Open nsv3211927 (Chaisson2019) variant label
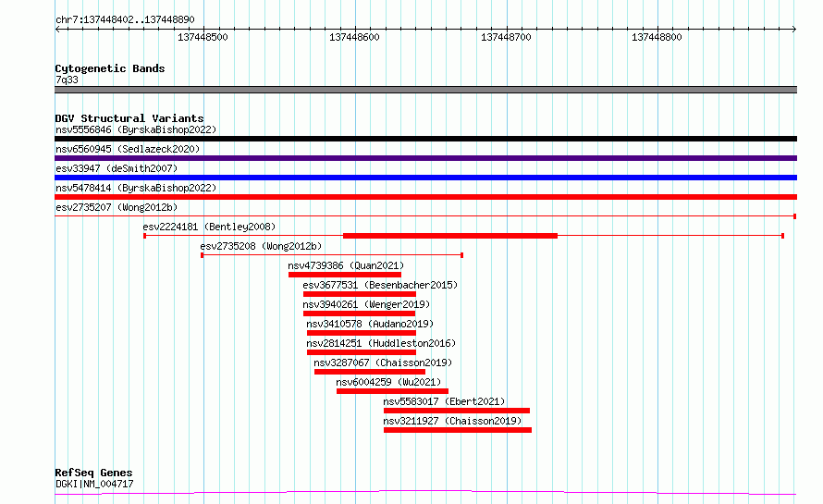 pos(452,421)
